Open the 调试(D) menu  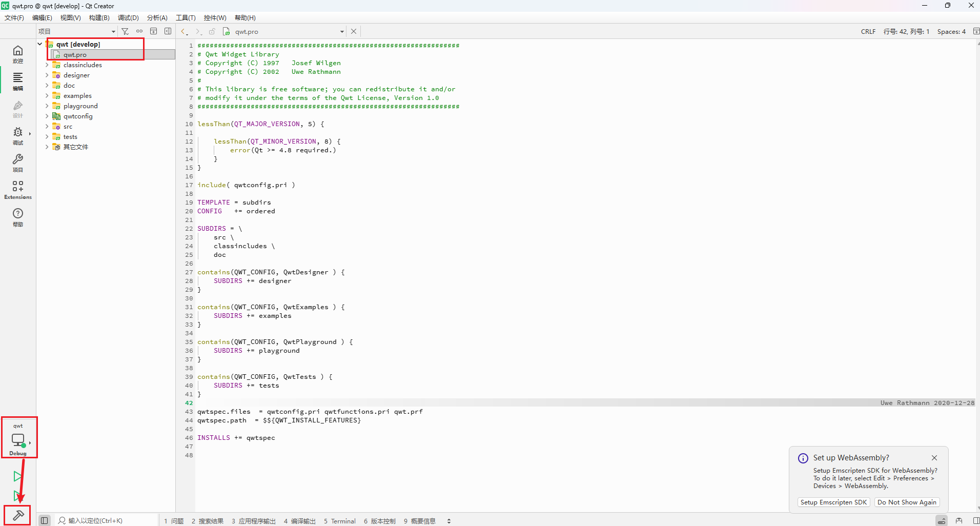(128, 18)
